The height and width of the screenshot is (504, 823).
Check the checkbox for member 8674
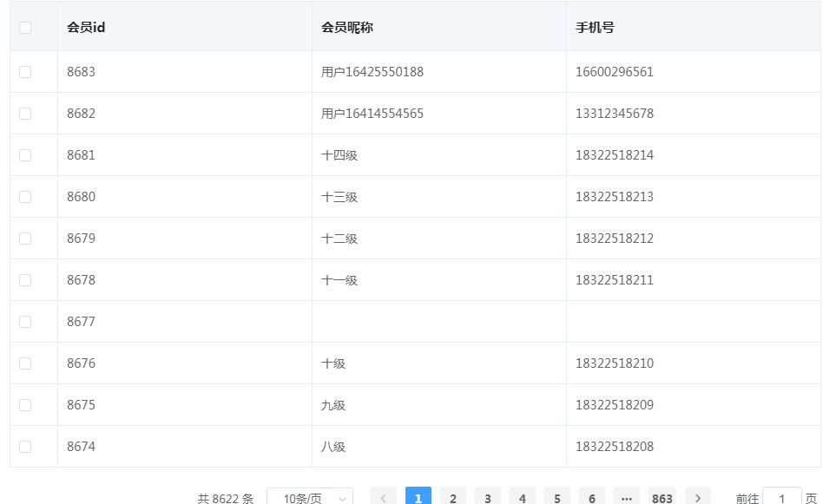tap(25, 446)
